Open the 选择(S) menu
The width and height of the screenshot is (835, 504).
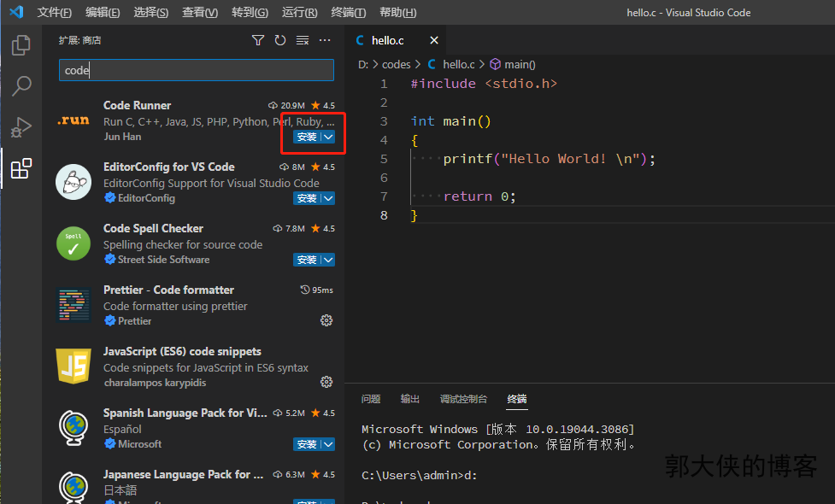coord(151,12)
